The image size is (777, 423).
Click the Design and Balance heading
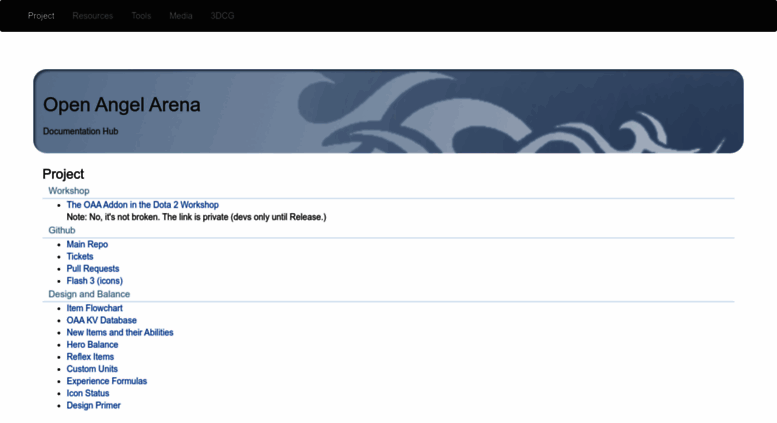(89, 294)
